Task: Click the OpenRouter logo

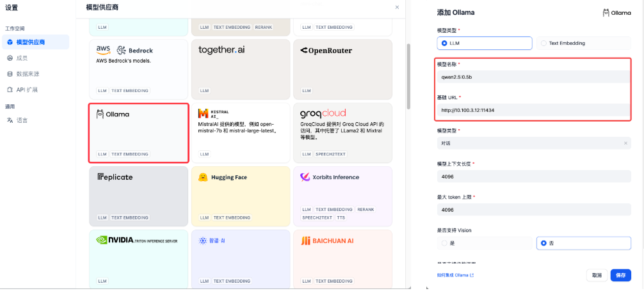Action: (x=326, y=51)
